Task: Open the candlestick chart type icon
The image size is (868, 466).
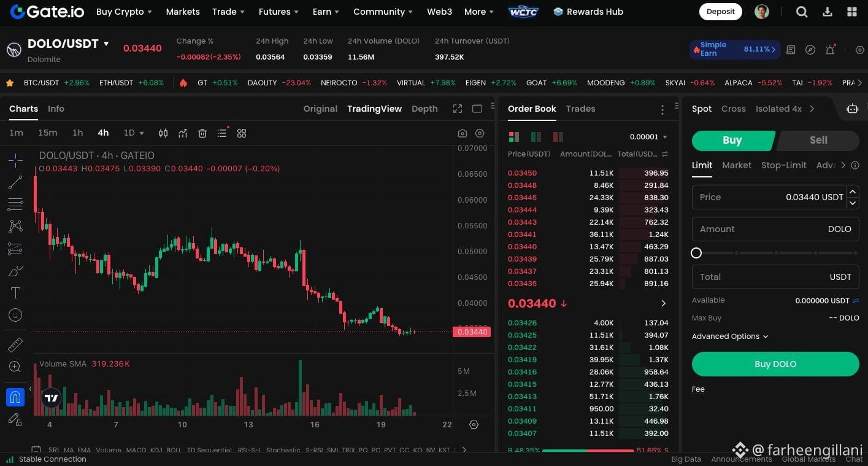Action: coord(163,133)
